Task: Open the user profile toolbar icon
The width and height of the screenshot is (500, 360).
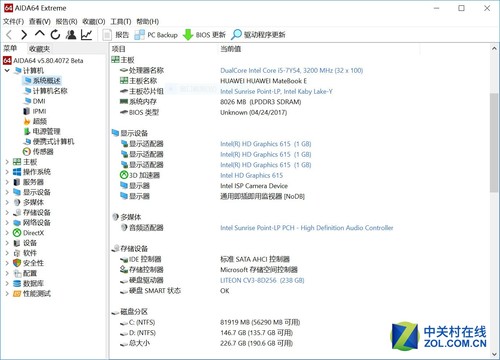Action: (x=71, y=34)
